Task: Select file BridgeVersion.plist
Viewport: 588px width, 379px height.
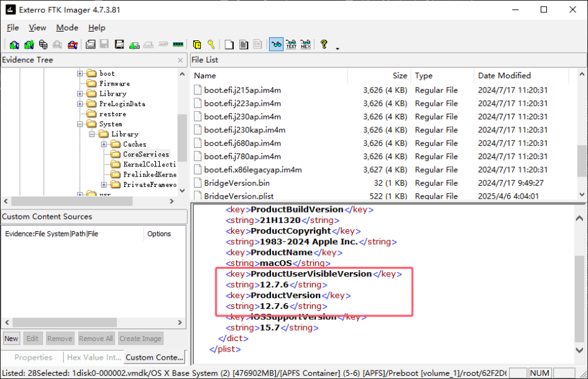Action: 239,196
